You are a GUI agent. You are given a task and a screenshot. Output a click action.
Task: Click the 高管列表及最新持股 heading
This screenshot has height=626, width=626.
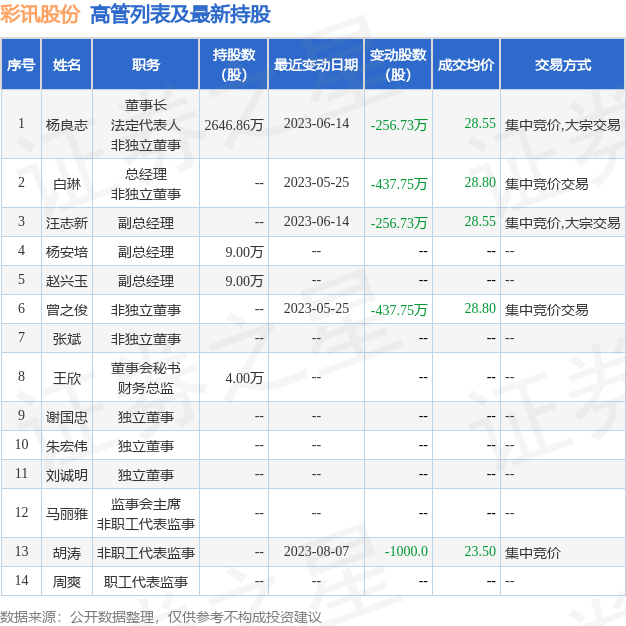[180, 15]
